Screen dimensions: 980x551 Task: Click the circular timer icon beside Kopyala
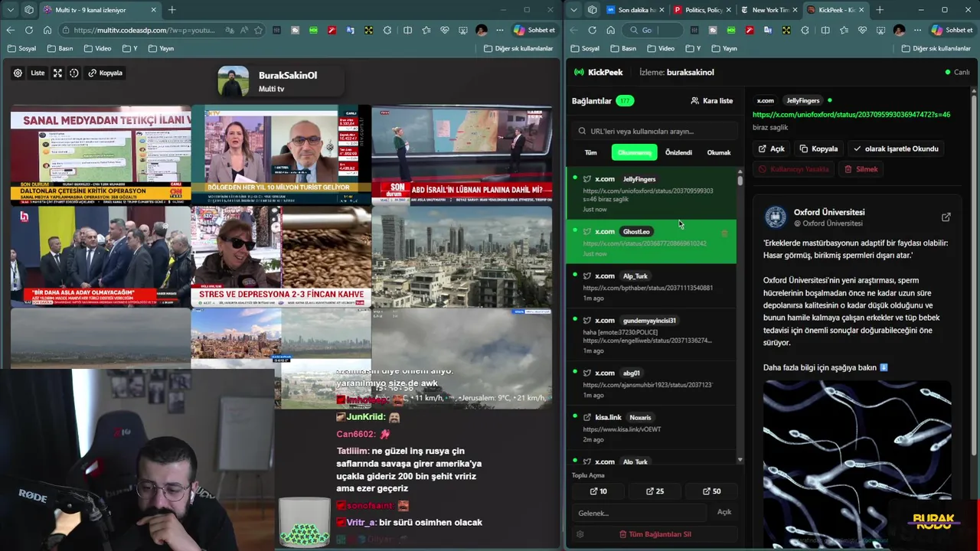point(74,73)
